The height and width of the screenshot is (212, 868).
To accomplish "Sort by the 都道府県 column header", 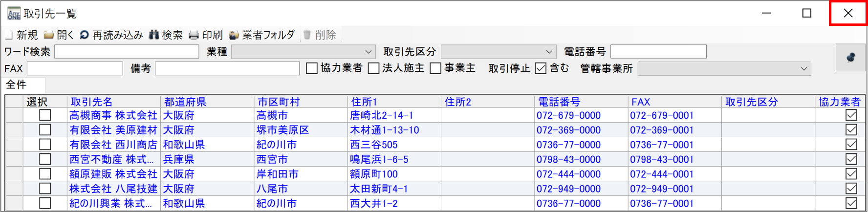I will pos(185,102).
